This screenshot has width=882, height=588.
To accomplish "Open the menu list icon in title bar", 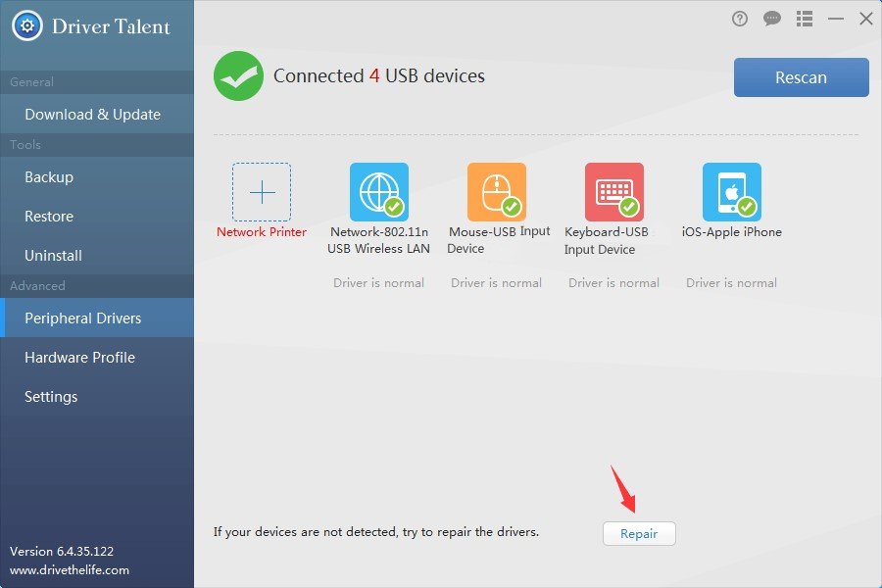I will point(805,20).
